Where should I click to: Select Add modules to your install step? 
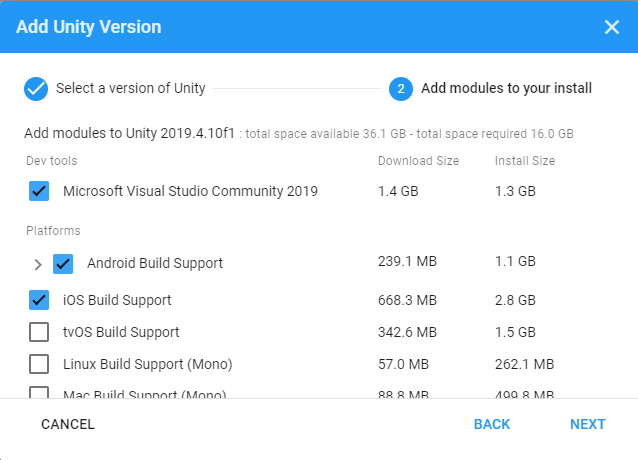(x=506, y=88)
